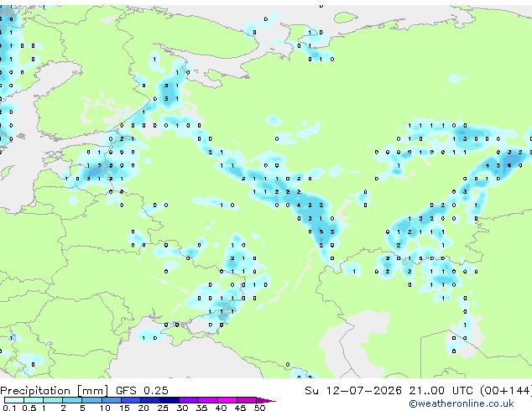This screenshot has height=411, width=532.
Task: Select the 0.5 to 1 mm legend swatch
Action: click(34, 400)
